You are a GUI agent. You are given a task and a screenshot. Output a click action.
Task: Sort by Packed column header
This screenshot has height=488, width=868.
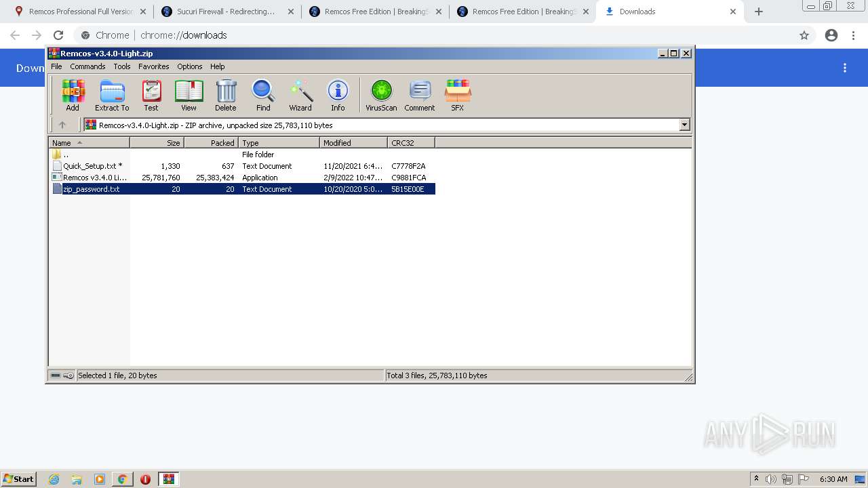(x=212, y=142)
